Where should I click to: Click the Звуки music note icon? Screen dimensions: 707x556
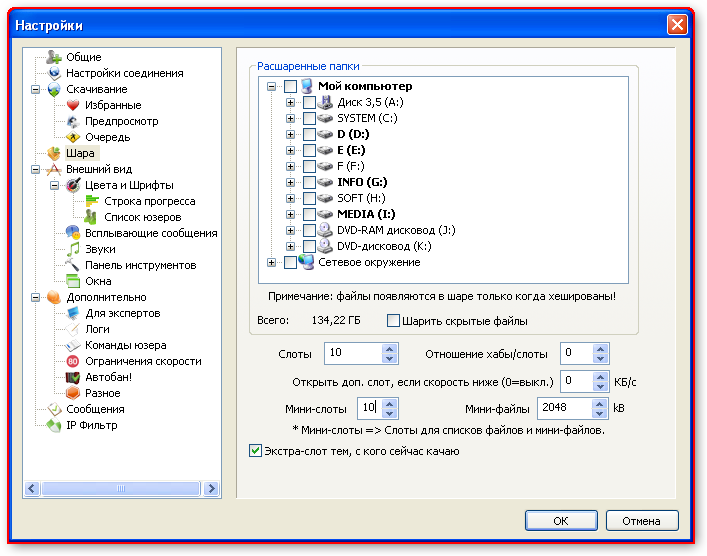coord(73,249)
